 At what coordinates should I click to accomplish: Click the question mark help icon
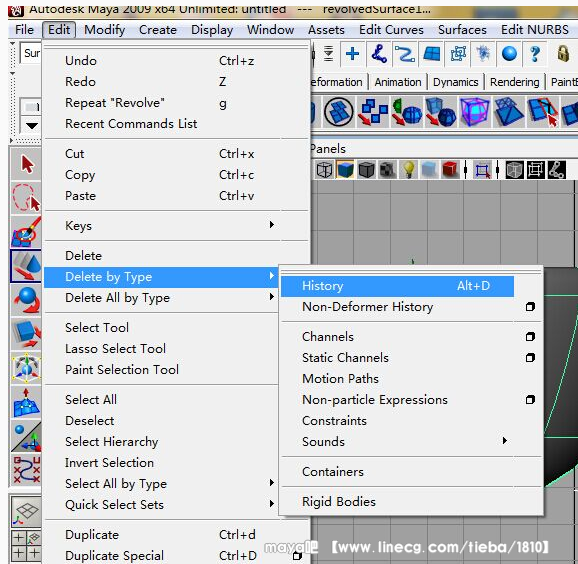(535, 54)
